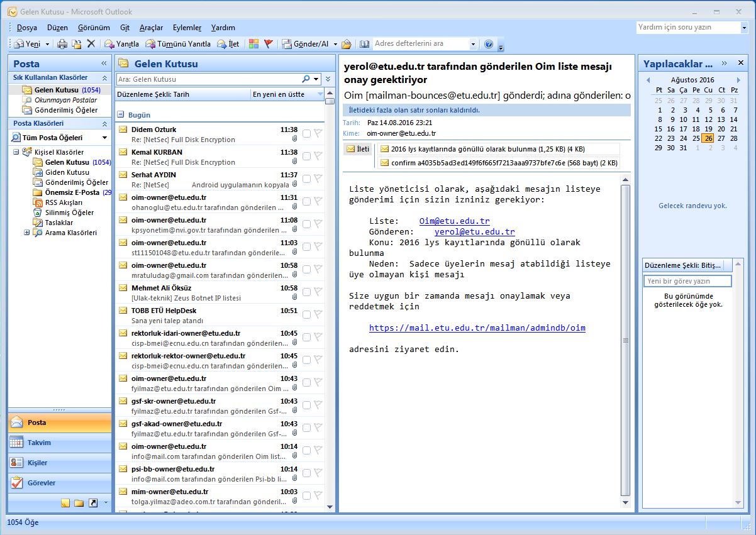The height and width of the screenshot is (535, 756).
Task: Forward the message with the İlet button
Action: pos(228,44)
